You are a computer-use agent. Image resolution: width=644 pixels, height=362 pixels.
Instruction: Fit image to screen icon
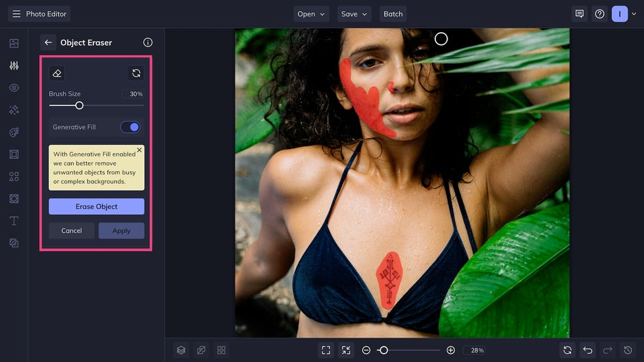tap(326, 350)
